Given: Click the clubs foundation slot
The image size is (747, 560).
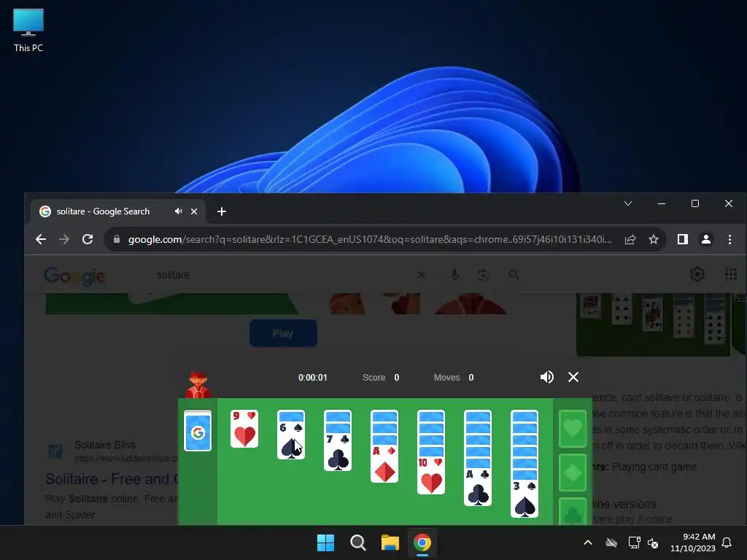Looking at the screenshot, I should (573, 511).
